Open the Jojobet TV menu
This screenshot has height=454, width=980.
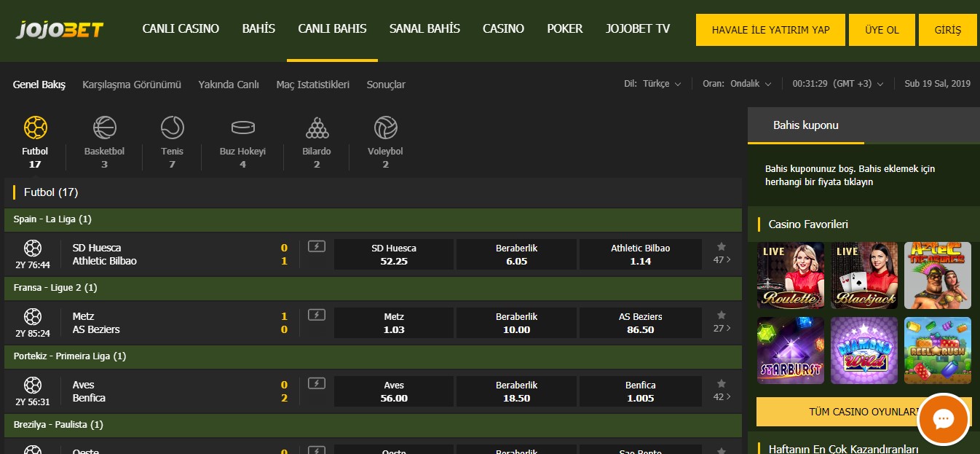[x=638, y=29]
